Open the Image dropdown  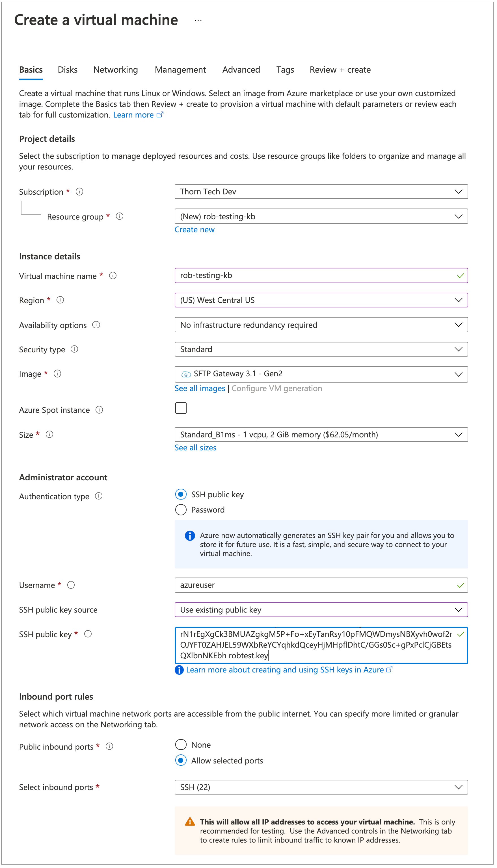[x=321, y=374]
